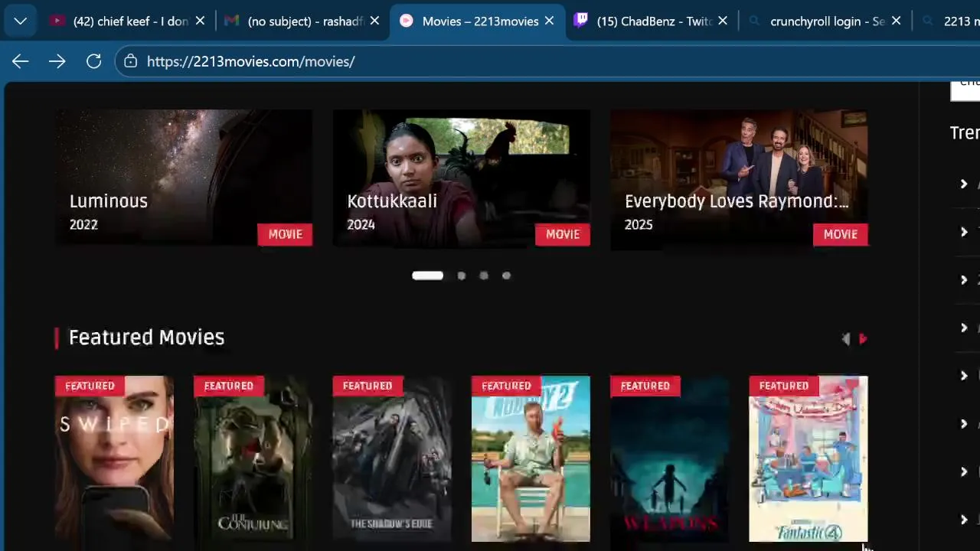Click the MOVIE badge on Kottukkaali
Viewport: 980px width, 551px height.
click(x=563, y=234)
